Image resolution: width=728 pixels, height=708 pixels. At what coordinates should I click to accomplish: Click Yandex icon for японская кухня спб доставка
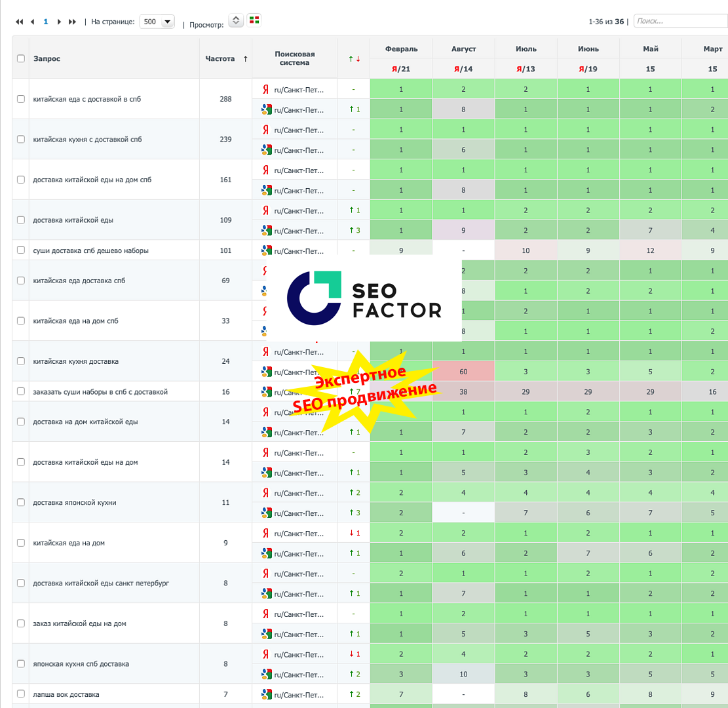[x=265, y=654]
